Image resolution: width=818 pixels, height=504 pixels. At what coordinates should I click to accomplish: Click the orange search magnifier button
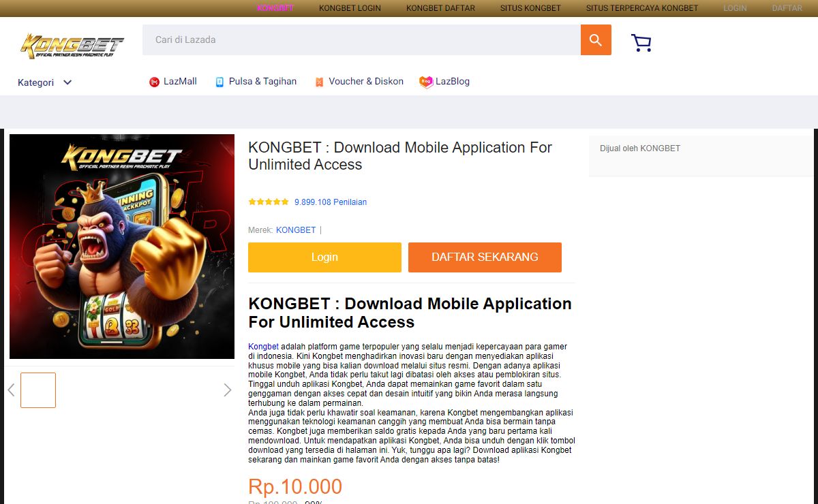pyautogui.click(x=596, y=40)
